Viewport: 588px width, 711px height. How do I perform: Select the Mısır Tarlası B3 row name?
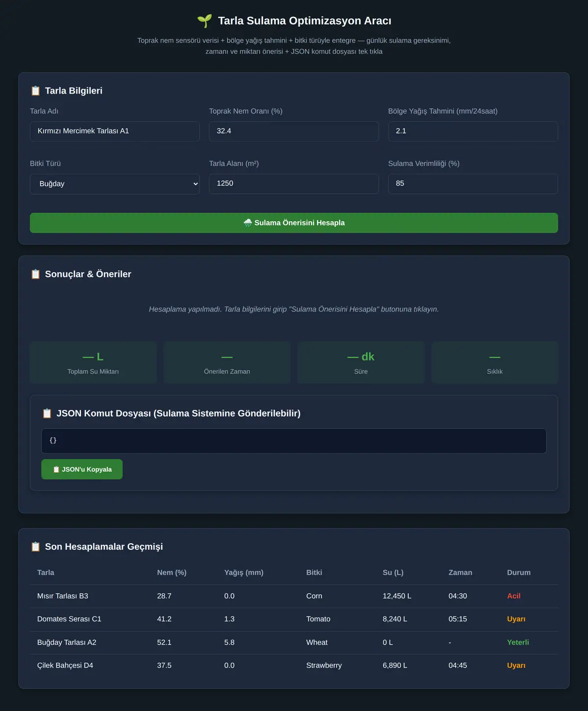(63, 596)
